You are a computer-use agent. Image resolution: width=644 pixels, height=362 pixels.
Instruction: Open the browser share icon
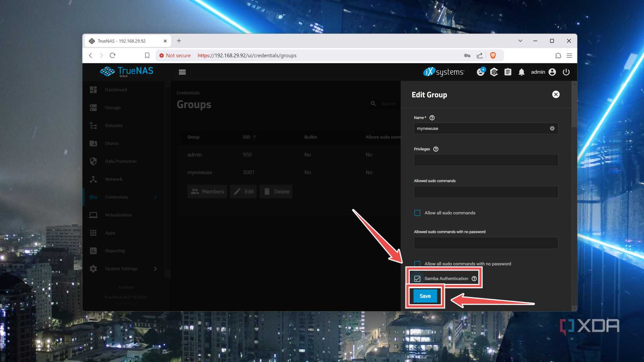[x=480, y=55]
